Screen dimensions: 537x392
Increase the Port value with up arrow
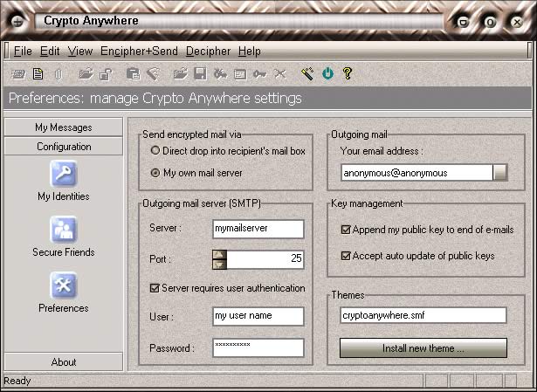pos(219,254)
